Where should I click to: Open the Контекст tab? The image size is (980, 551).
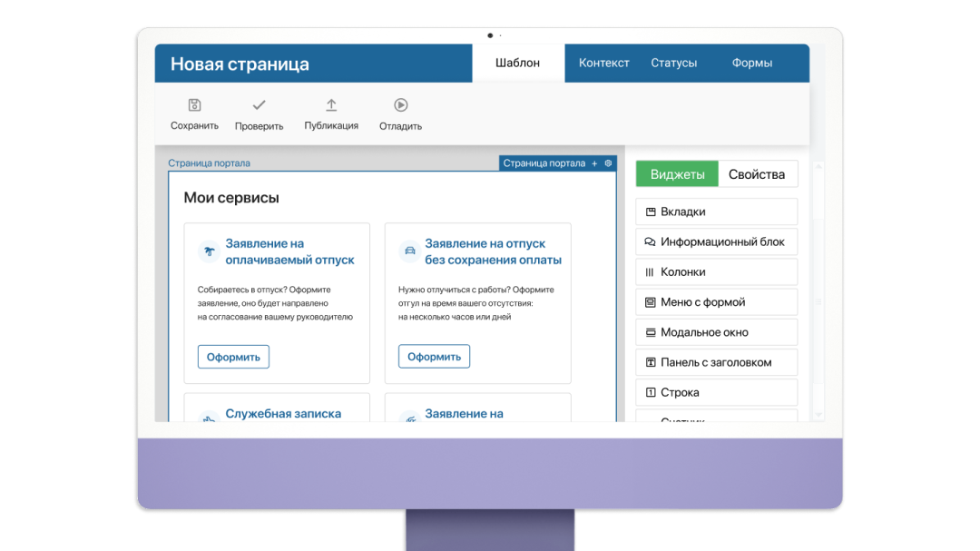click(x=603, y=64)
